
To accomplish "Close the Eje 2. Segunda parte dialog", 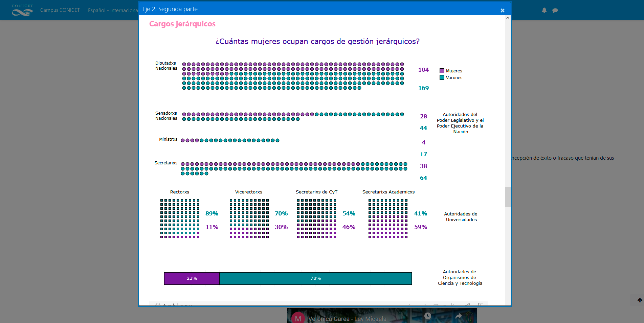I will pos(503,10).
